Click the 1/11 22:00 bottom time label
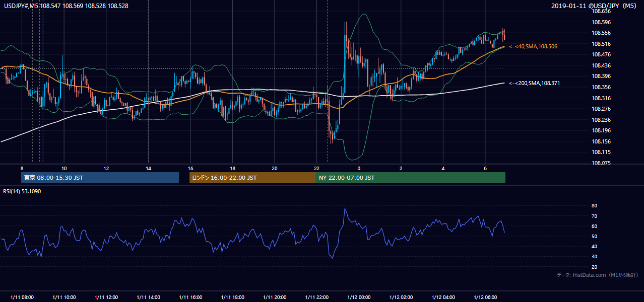The height and width of the screenshot is (302, 644). (316, 297)
